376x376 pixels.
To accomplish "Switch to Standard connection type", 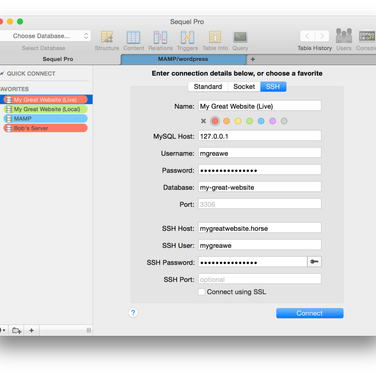I will (x=208, y=87).
